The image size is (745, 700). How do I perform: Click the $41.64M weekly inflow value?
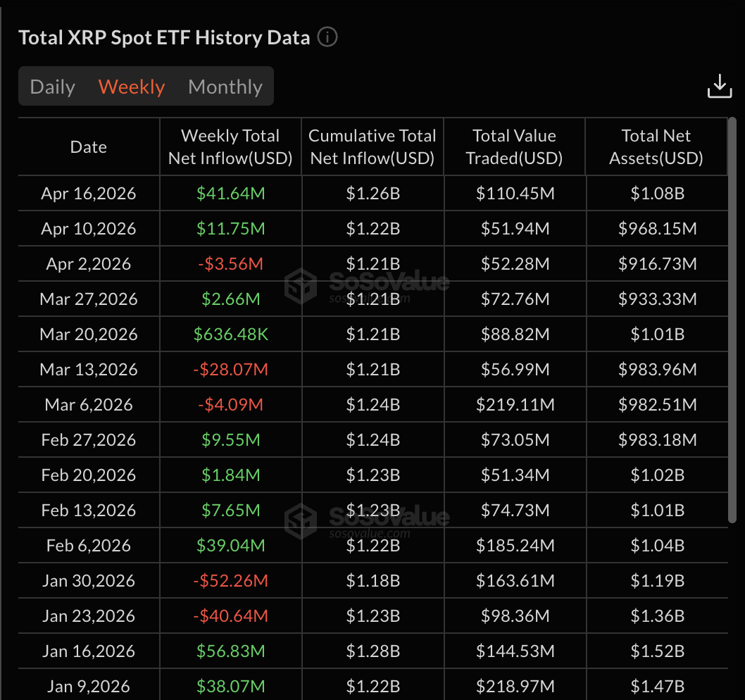coord(230,194)
